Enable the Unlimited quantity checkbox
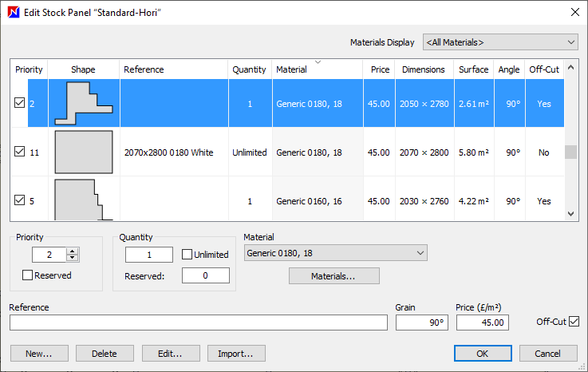 [187, 255]
